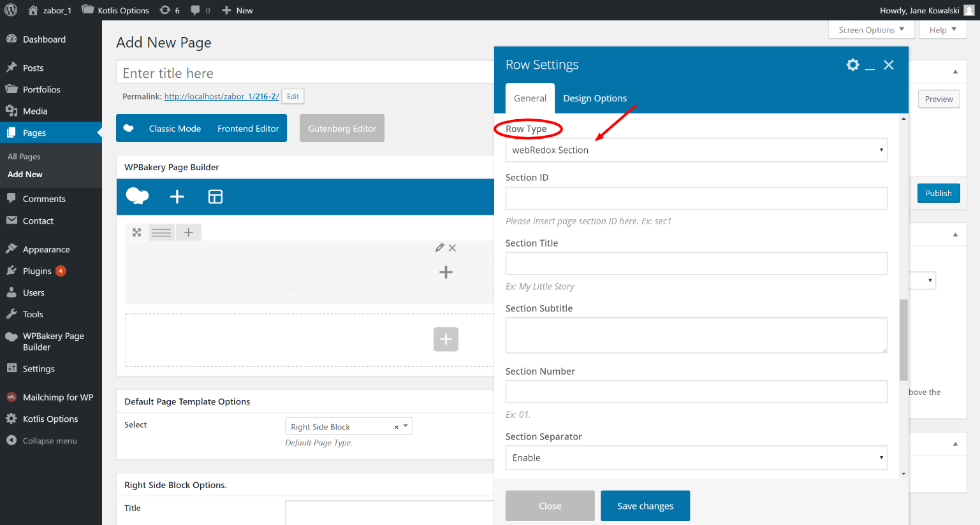Click the gray plus button in empty area
Viewport: 980px width, 525px height.
(x=446, y=339)
